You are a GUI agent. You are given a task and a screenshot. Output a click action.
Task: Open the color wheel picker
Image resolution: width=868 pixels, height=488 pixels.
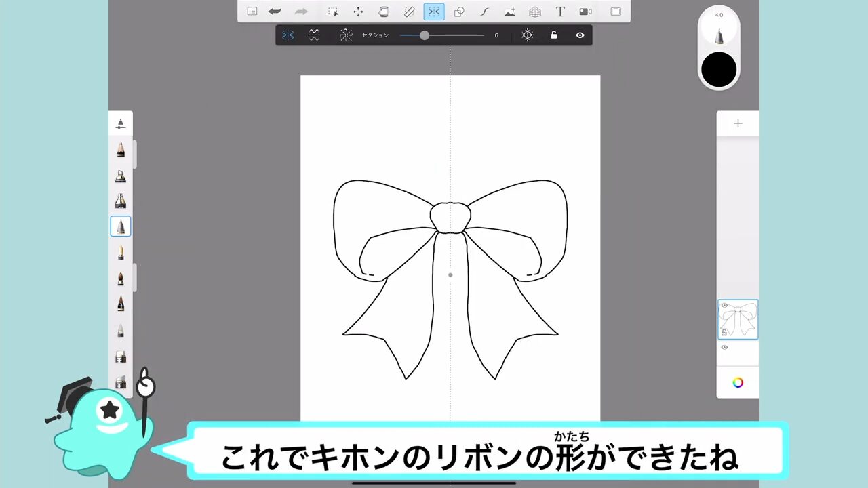738,382
